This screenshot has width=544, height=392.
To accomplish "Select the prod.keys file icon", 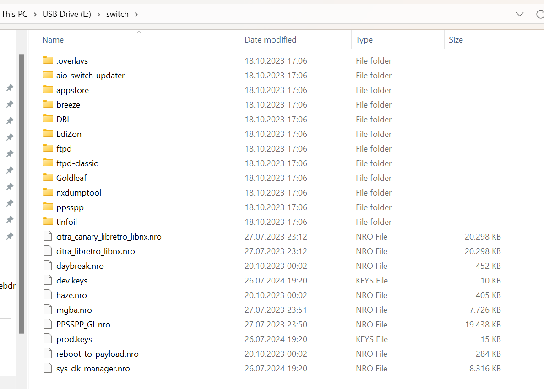I will point(48,338).
